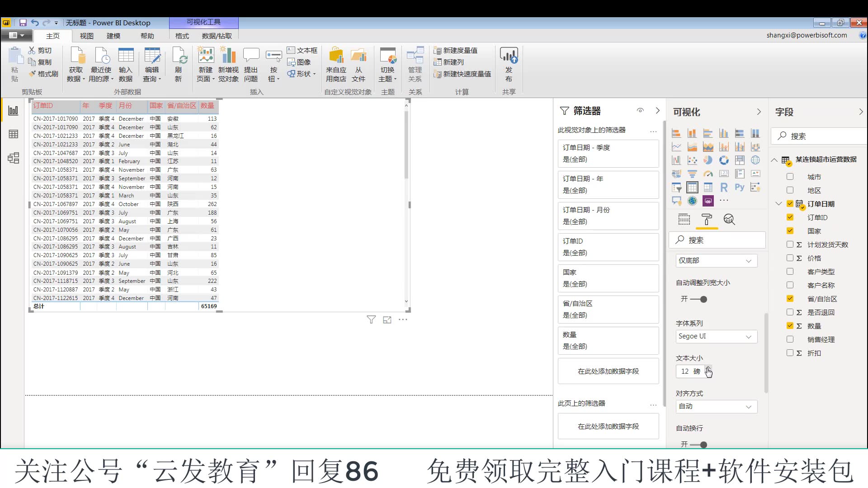Open the Format paint roller tab

pos(707,220)
